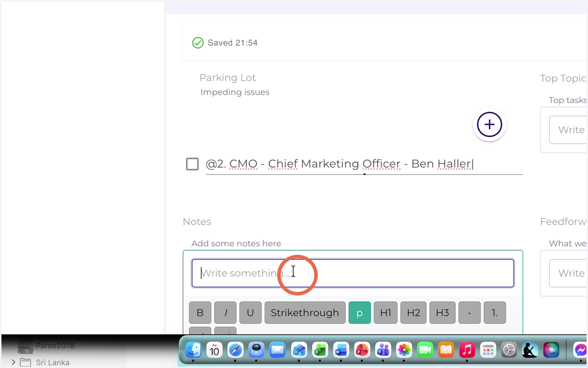Screen dimensions: 588x368
Task: Open FaceTime from the Dock
Action: click(425, 350)
